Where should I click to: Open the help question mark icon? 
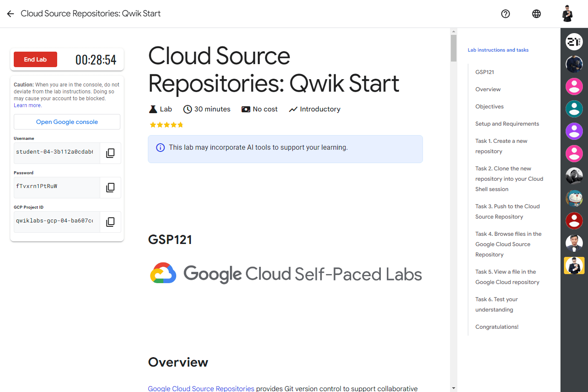coord(505,14)
